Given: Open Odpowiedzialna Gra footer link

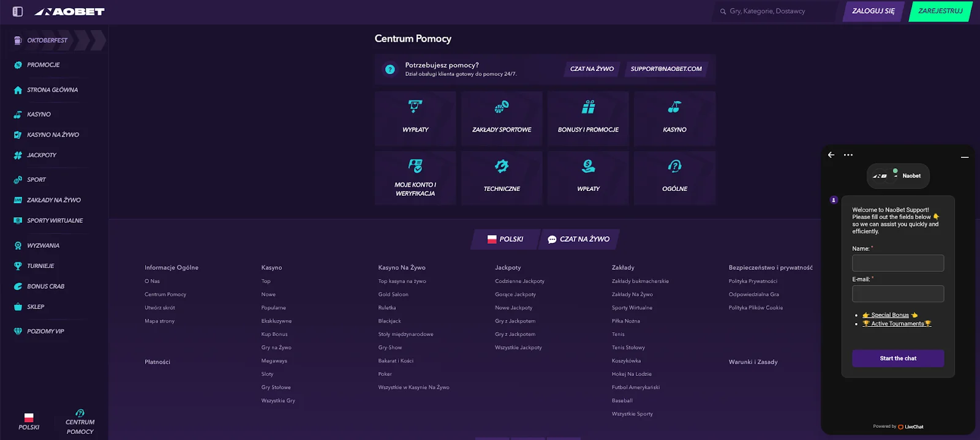Looking at the screenshot, I should tap(754, 294).
